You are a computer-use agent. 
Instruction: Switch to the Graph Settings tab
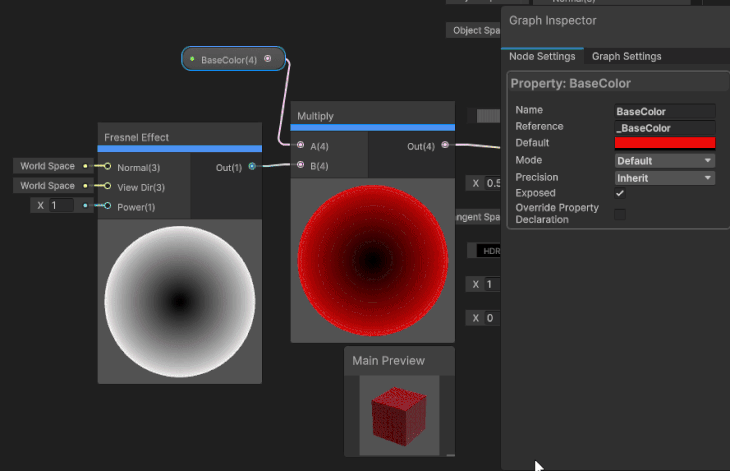pyautogui.click(x=626, y=56)
